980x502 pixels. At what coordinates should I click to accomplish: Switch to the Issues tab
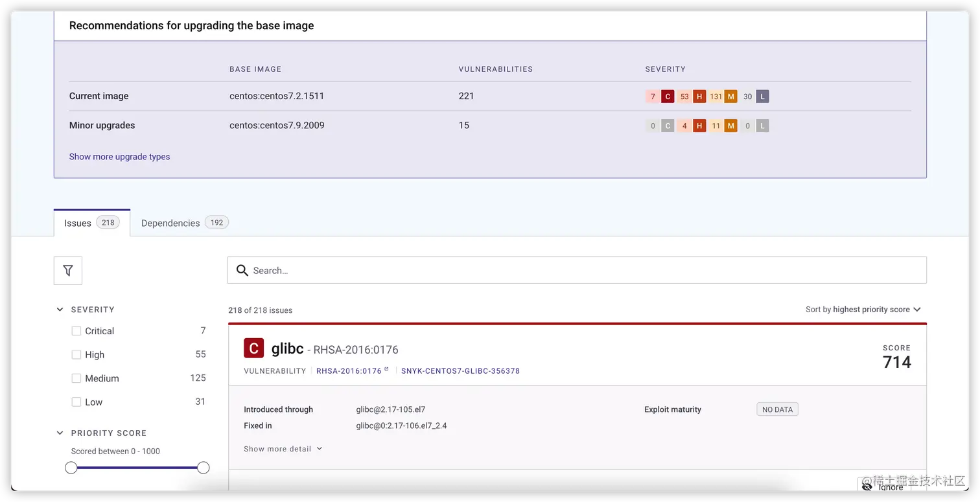click(x=92, y=223)
